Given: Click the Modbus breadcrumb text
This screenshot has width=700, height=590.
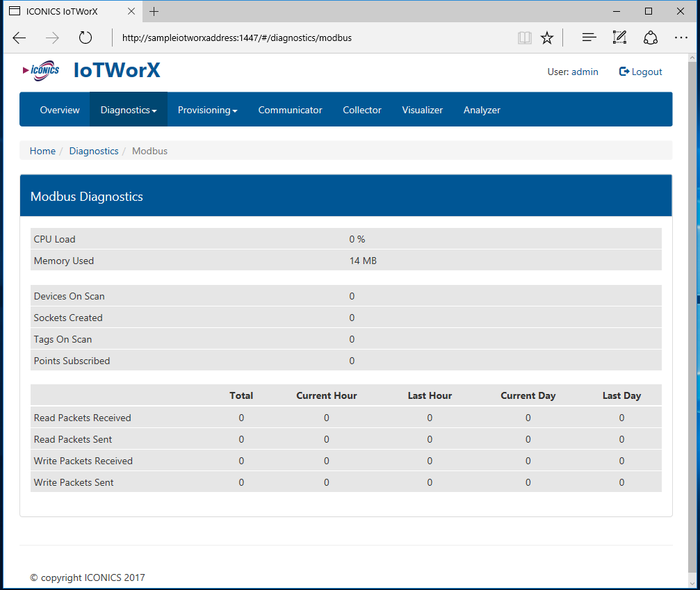Looking at the screenshot, I should pos(149,151).
